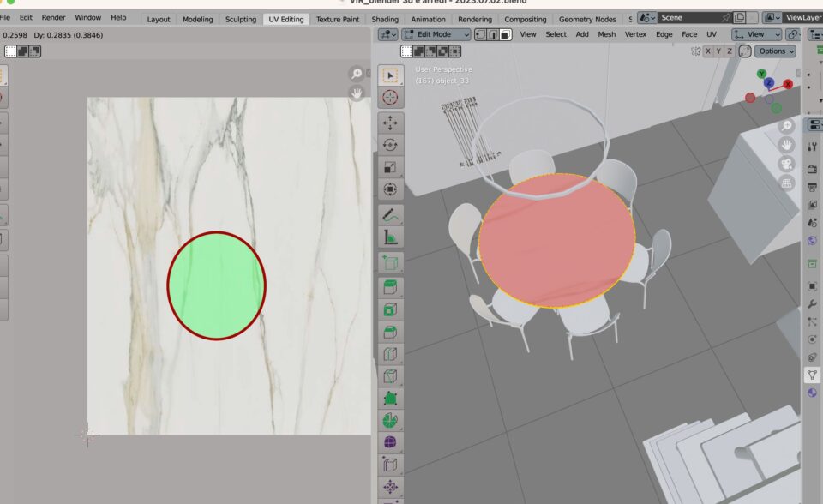
Task: Switch to vertex select mode
Action: point(479,34)
